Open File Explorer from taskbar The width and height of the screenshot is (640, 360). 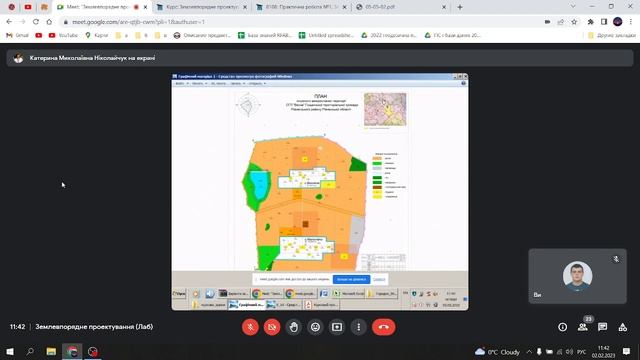click(51, 351)
